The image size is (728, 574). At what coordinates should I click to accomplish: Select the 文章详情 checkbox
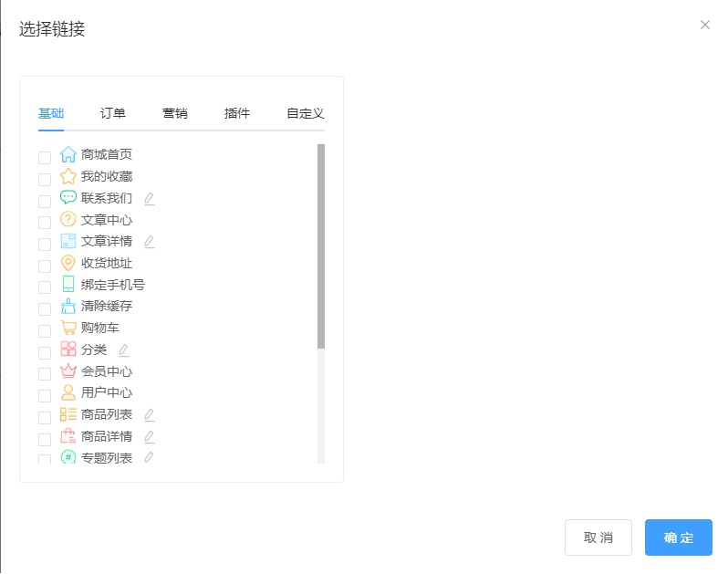pos(45,245)
